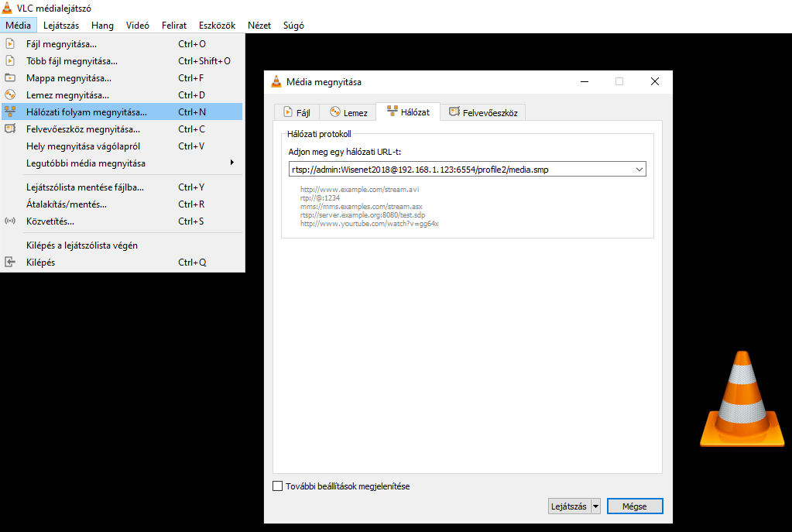Click the large VLC cone logo in the player
Screen dimensions: 792x532
pos(742,399)
